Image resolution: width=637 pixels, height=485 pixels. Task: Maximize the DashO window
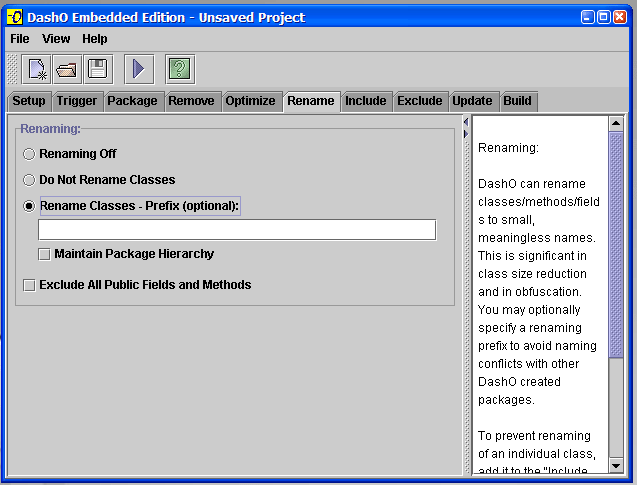click(x=604, y=17)
